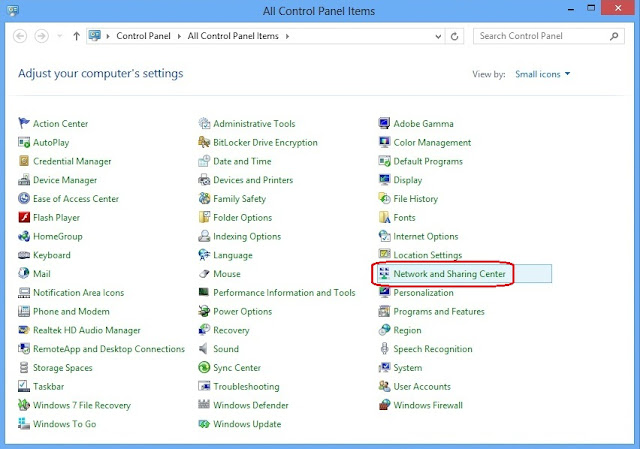640x449 pixels.
Task: Open the Mouse link
Action: coord(227,274)
